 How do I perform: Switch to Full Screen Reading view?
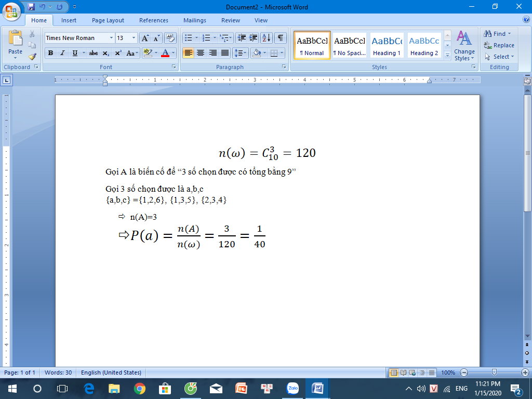[x=403, y=373]
